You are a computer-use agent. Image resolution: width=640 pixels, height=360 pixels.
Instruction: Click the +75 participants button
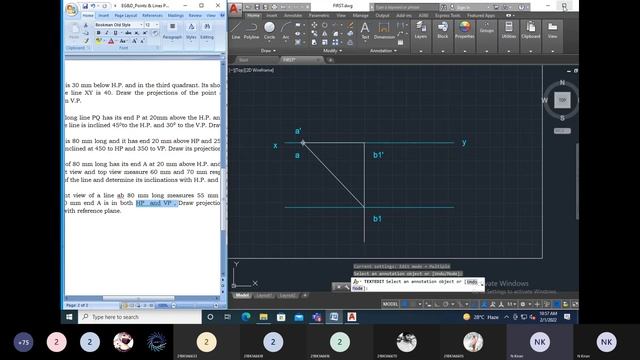(x=24, y=342)
